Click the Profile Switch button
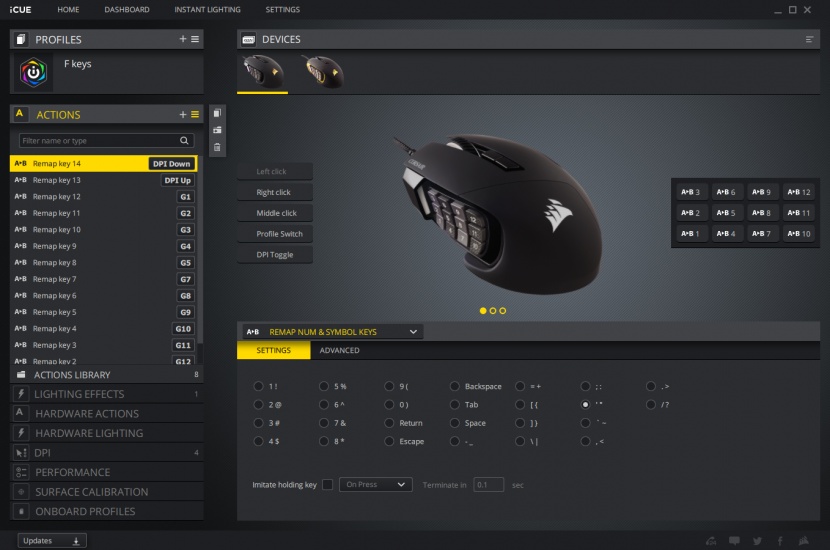This screenshot has width=830, height=550. click(275, 233)
